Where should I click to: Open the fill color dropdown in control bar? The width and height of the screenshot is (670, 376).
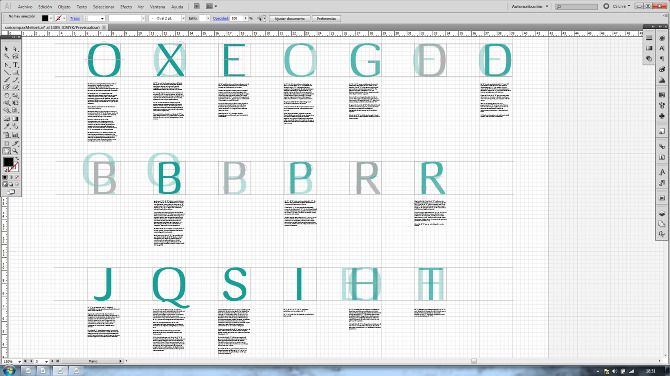tap(50, 18)
